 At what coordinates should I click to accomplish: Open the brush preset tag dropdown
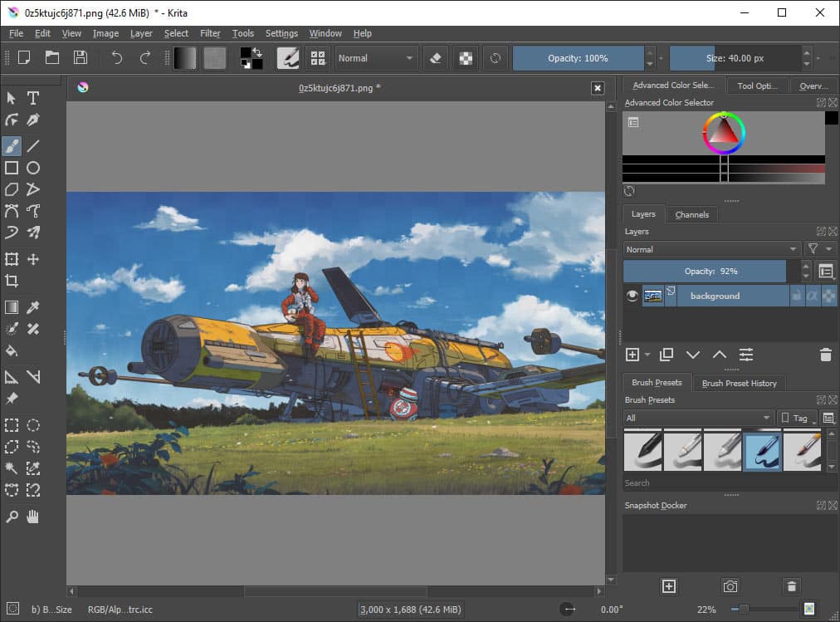pos(699,418)
